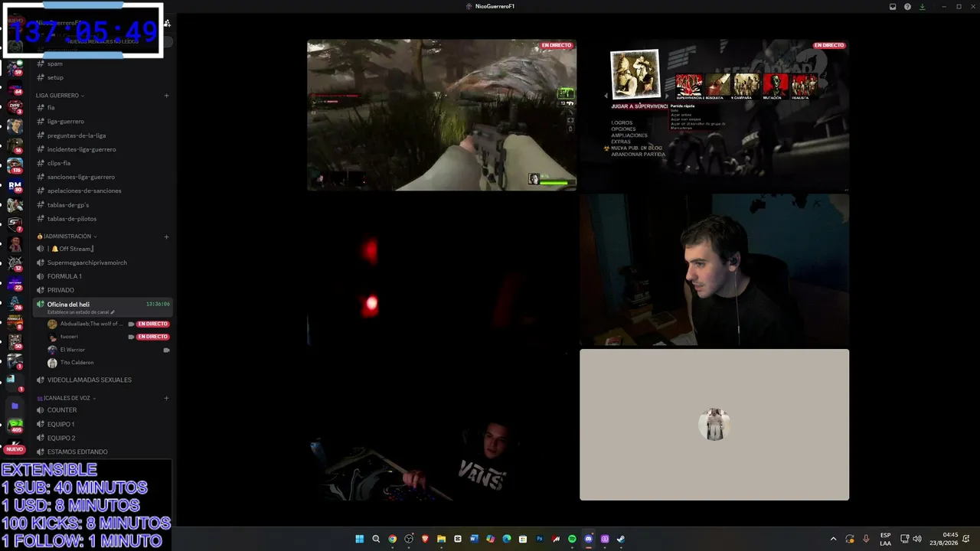
Task: Click user El Warrior in voice channel
Action: (x=67, y=350)
